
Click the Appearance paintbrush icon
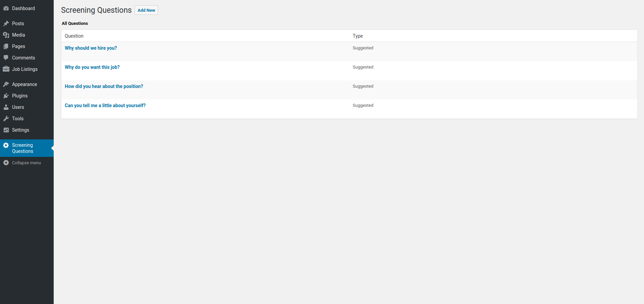point(6,84)
